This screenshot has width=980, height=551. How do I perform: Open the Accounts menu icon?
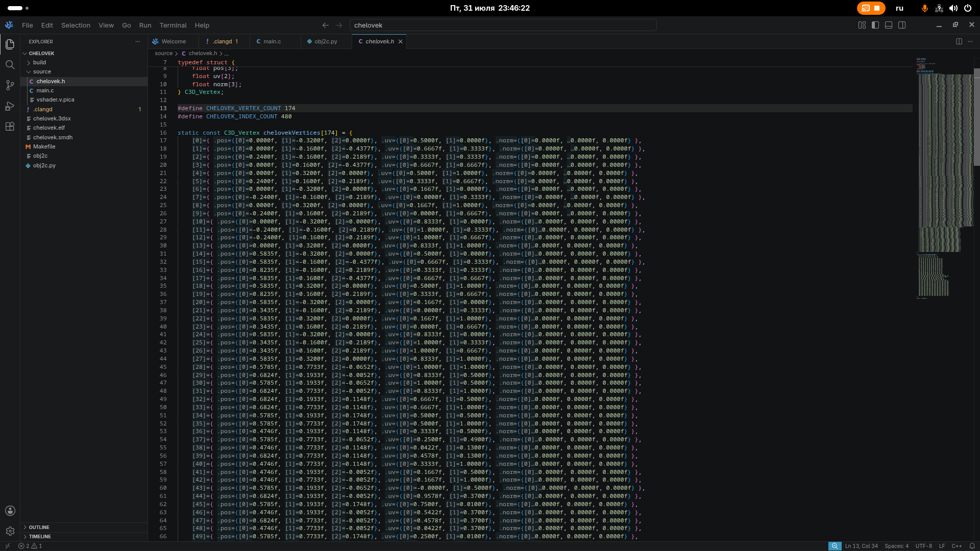click(10, 511)
